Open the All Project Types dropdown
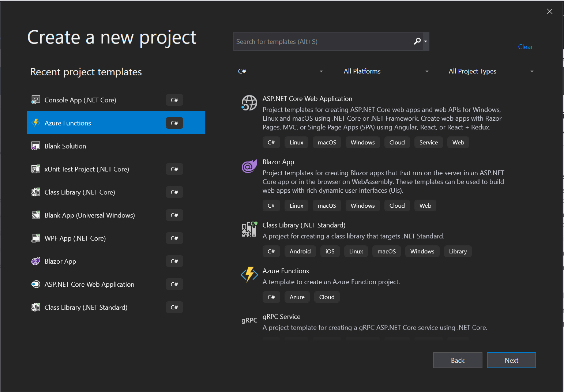This screenshot has width=564, height=392. pos(491,71)
